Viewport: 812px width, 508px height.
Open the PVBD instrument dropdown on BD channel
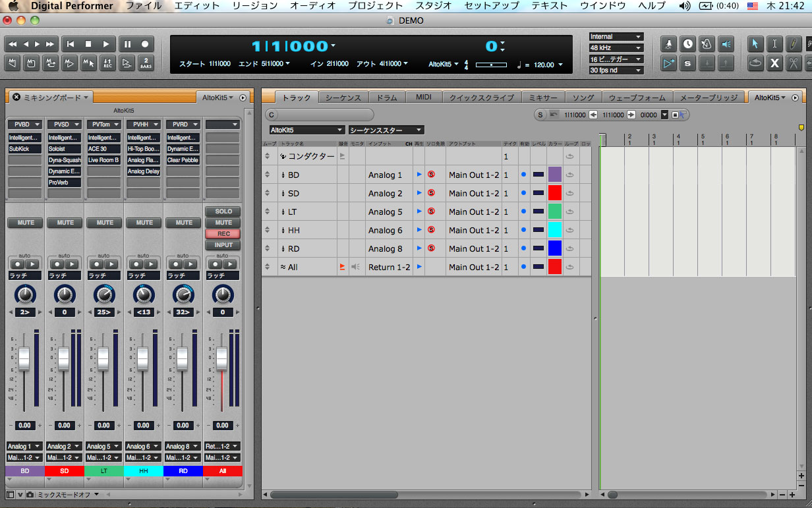26,124
